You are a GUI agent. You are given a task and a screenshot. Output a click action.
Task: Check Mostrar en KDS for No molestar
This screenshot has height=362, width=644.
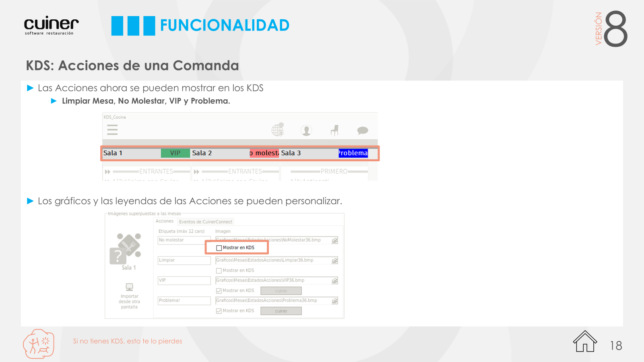click(219, 248)
